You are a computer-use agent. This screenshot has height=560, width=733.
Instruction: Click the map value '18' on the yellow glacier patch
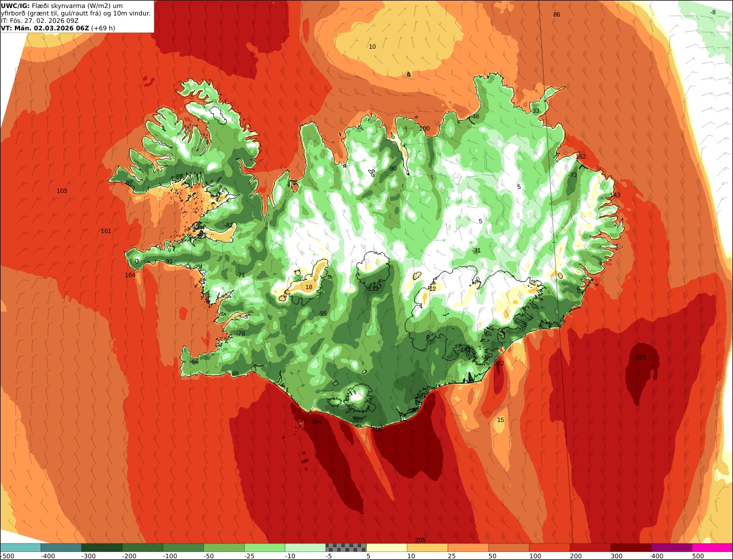309,287
